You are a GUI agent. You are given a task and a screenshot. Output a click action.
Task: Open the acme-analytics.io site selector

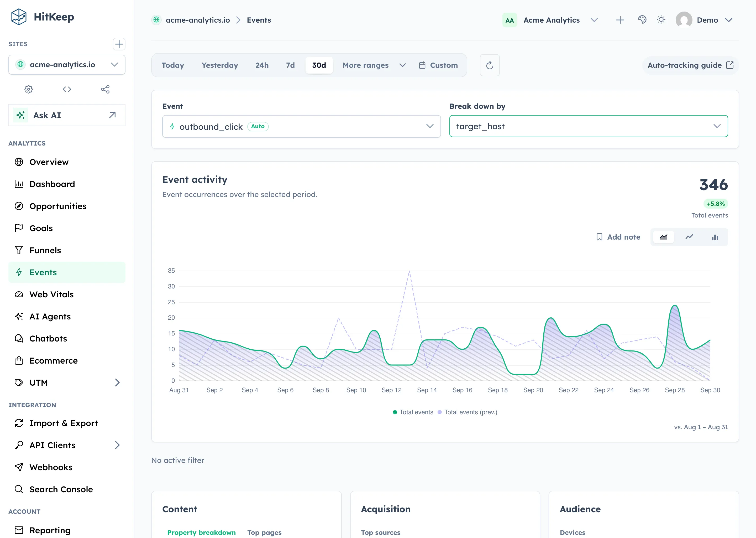click(x=67, y=65)
